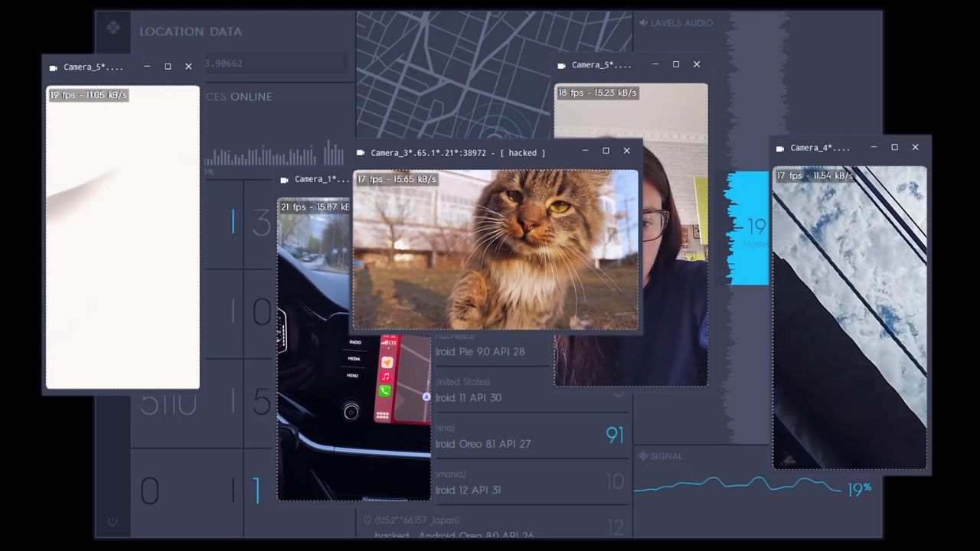Click the coordinate field showing 3.90662
Image resolution: width=980 pixels, height=551 pixels.
276,64
